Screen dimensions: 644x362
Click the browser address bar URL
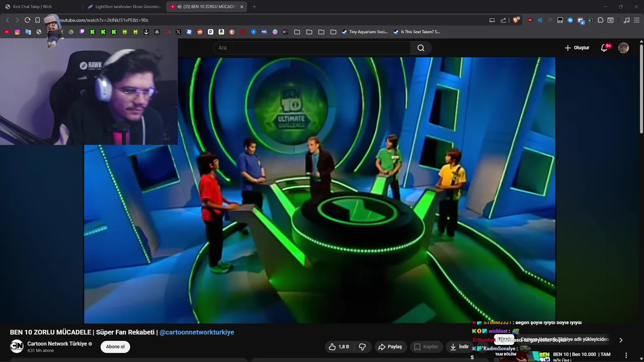104,20
